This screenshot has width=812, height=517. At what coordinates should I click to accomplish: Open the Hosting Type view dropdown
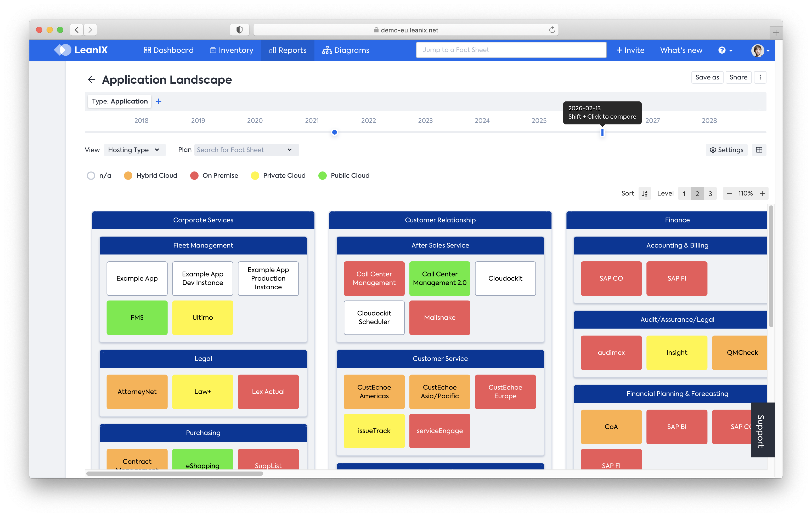[134, 150]
